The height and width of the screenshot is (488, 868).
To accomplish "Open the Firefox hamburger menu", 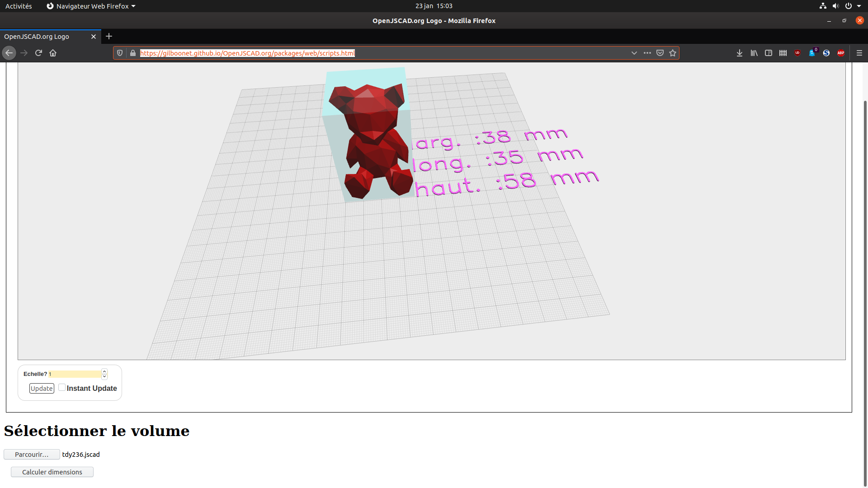I will [859, 53].
